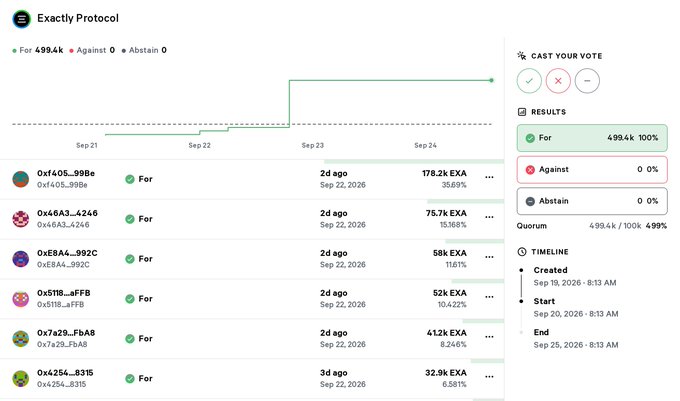680x401 pixels.
Task: Open more options for 0x4254...8315 row
Action: (x=489, y=376)
